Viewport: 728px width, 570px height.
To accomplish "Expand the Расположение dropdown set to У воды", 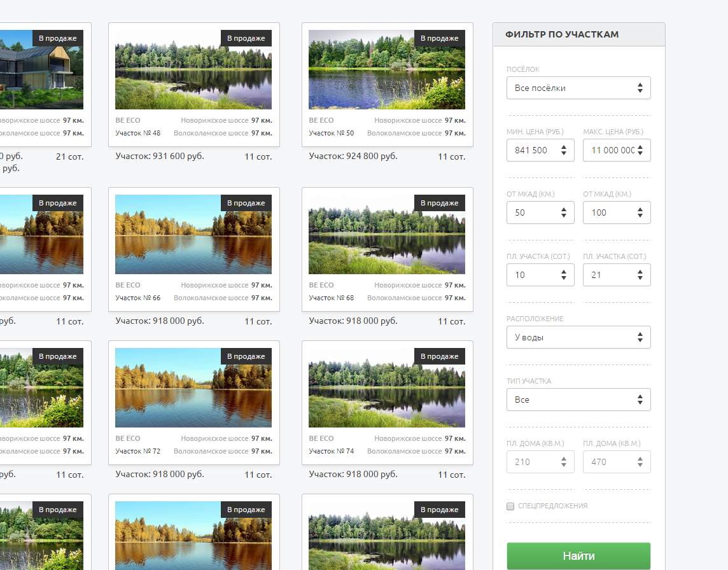I will (x=578, y=337).
